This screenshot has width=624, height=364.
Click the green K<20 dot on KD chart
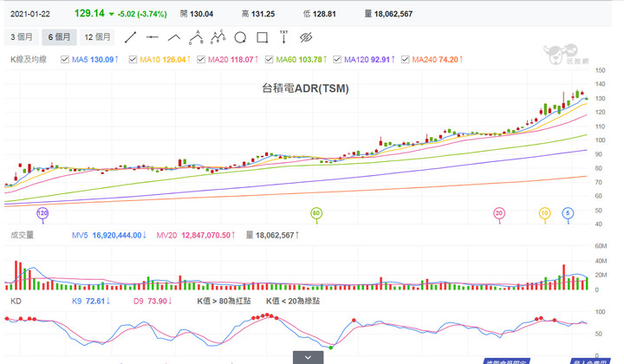(331, 348)
